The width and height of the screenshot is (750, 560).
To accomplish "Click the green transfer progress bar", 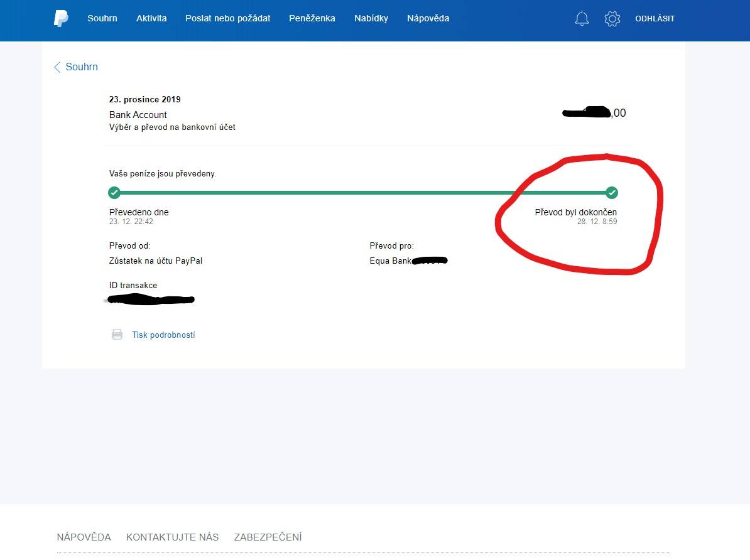I will point(363,193).
